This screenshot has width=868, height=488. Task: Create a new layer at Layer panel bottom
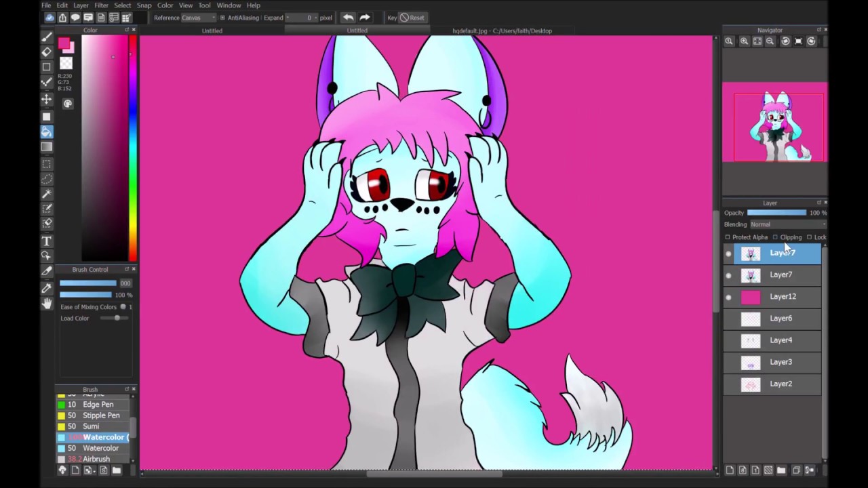pyautogui.click(x=730, y=470)
